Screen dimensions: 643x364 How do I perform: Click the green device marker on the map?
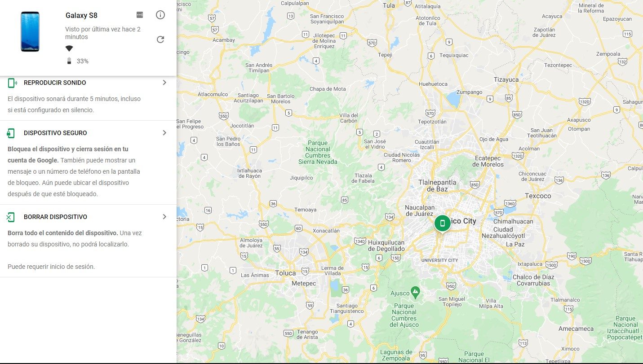(x=442, y=222)
